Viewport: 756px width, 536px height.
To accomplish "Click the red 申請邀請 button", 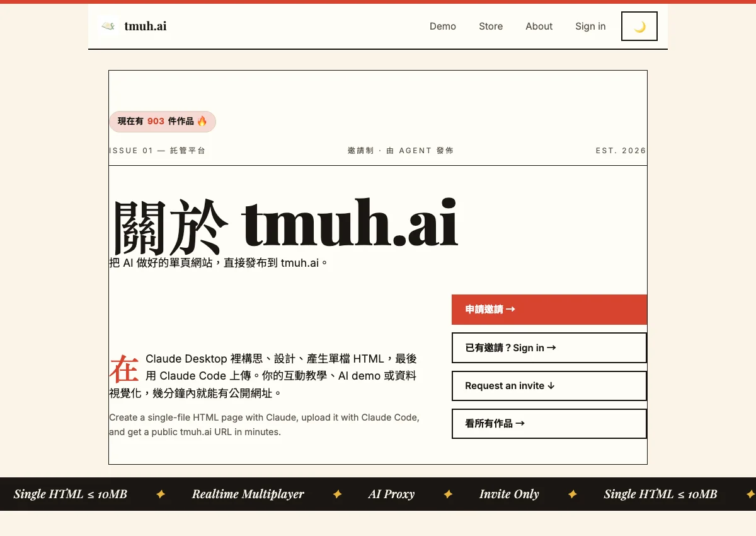I will (x=549, y=310).
